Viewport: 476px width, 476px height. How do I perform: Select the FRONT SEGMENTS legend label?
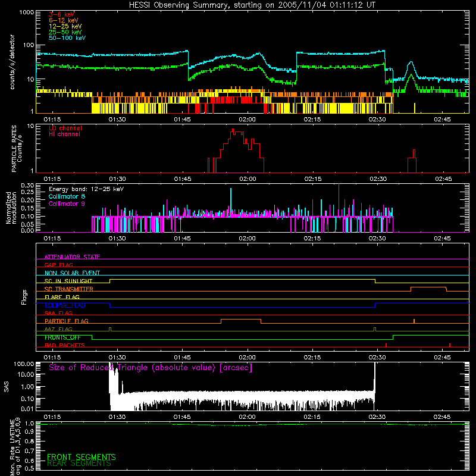(x=82, y=457)
